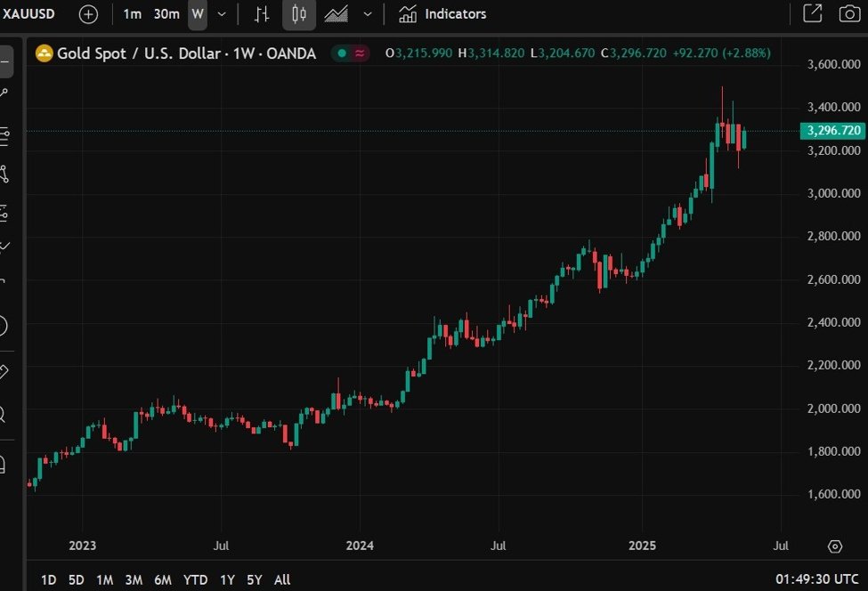
Task: Select the 5Y date range
Action: pyautogui.click(x=255, y=579)
